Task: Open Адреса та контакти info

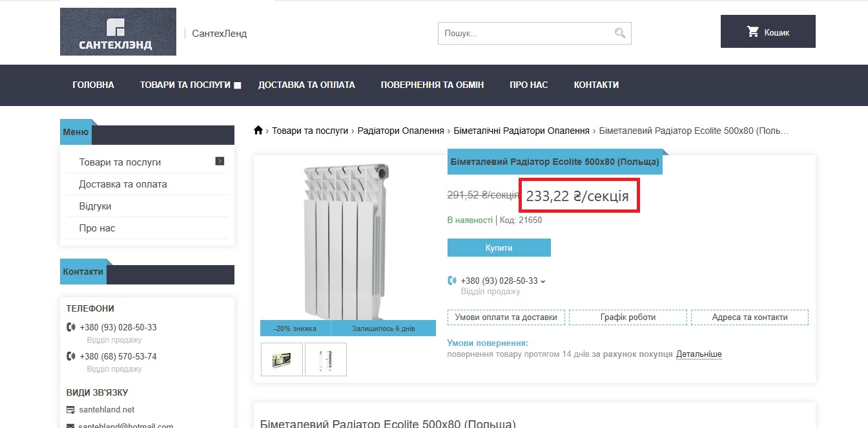Action: pos(750,317)
